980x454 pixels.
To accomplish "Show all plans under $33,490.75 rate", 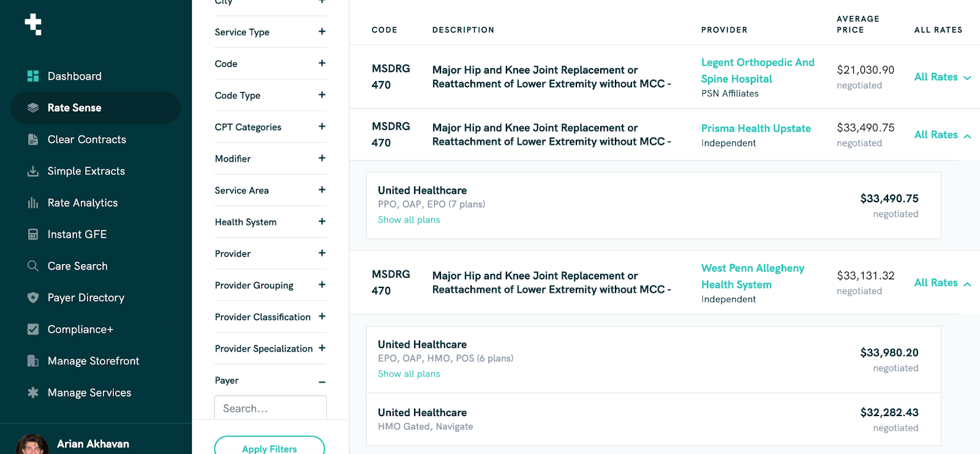I will point(409,220).
